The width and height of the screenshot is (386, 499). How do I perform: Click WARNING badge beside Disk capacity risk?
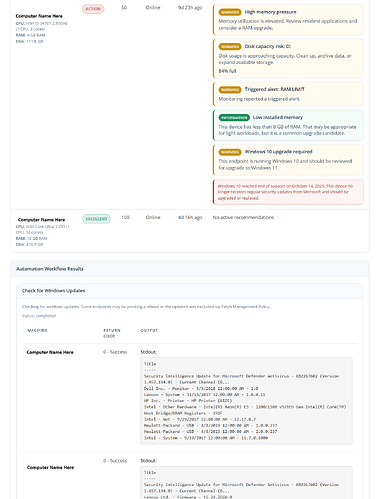pos(230,47)
